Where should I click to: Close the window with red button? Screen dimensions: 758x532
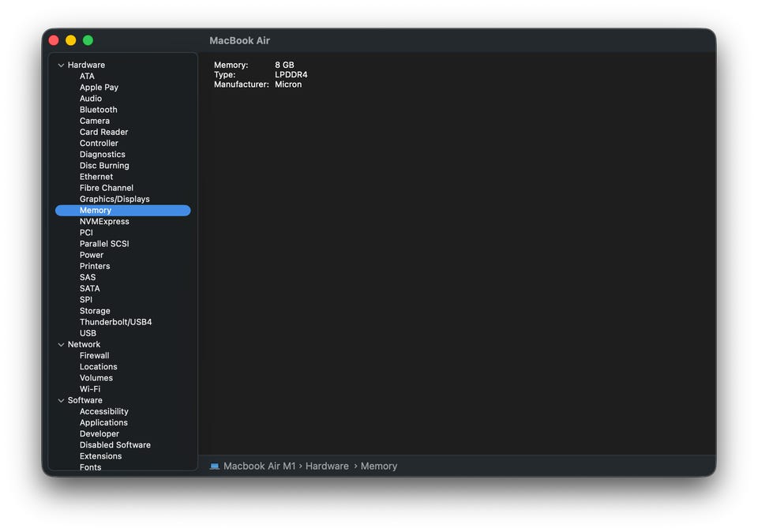click(x=54, y=40)
